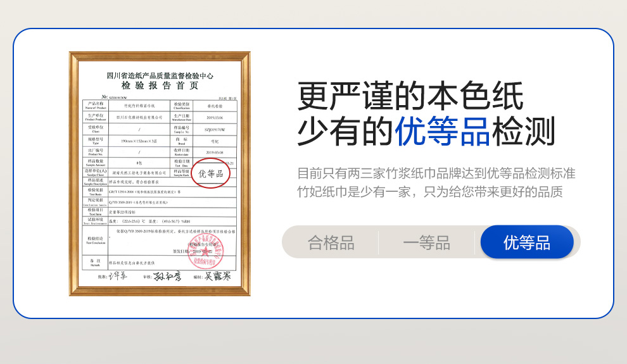This screenshot has width=627, height=364.
Task: Click the blue 优等品 pill button
Action: [527, 242]
